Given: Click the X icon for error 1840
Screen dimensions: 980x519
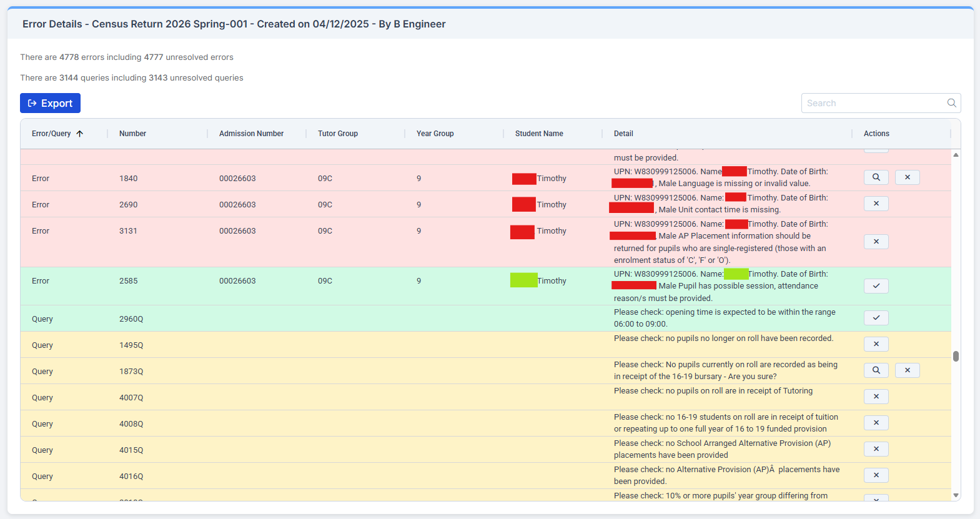Looking at the screenshot, I should pos(907,177).
